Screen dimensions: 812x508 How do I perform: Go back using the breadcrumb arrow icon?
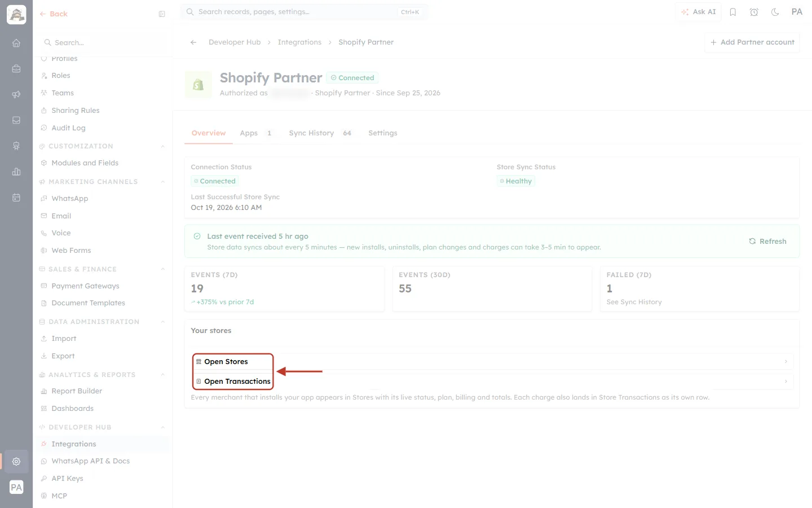click(193, 42)
